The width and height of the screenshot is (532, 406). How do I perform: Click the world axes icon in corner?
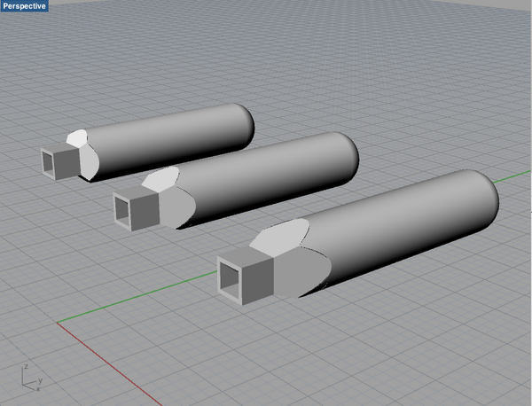pos(32,379)
